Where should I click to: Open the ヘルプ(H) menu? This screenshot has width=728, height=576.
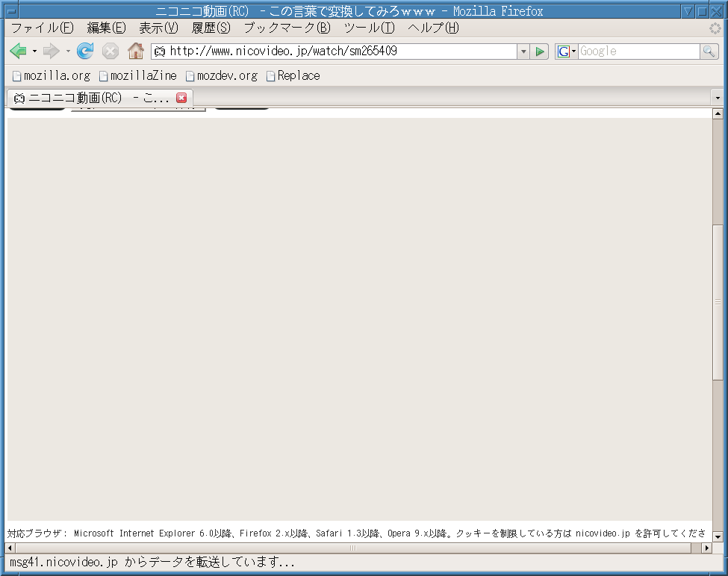pos(433,28)
